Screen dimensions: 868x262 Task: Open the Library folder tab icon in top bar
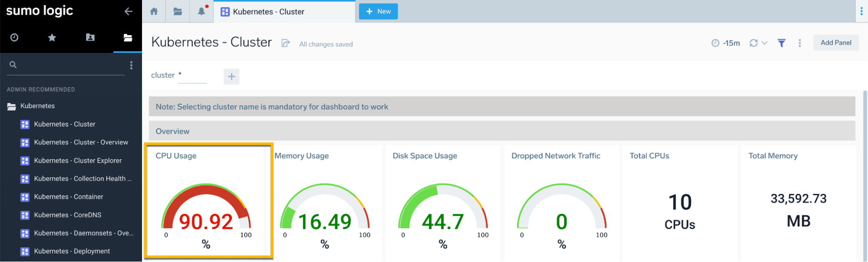[x=178, y=11]
